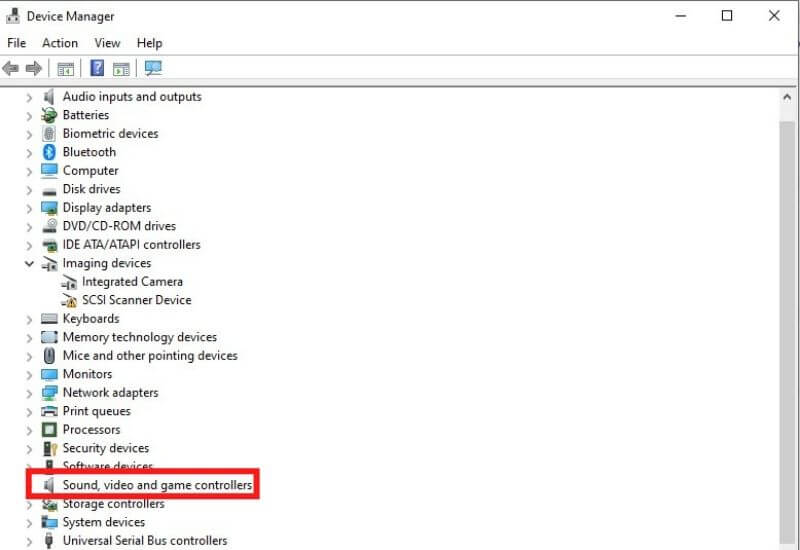Select the Keyboards category label
The image size is (800, 550).
tap(90, 319)
